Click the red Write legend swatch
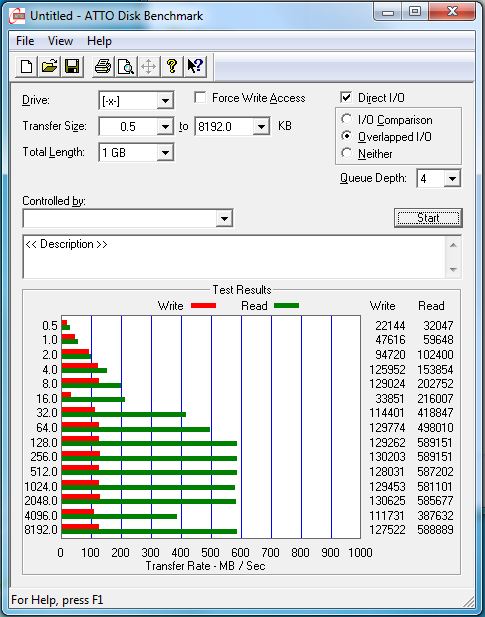 point(203,305)
